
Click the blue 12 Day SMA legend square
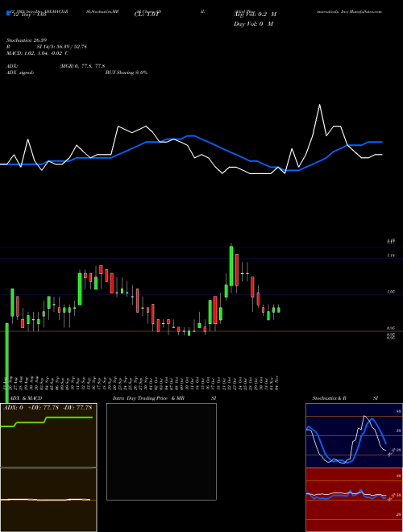[8, 13]
